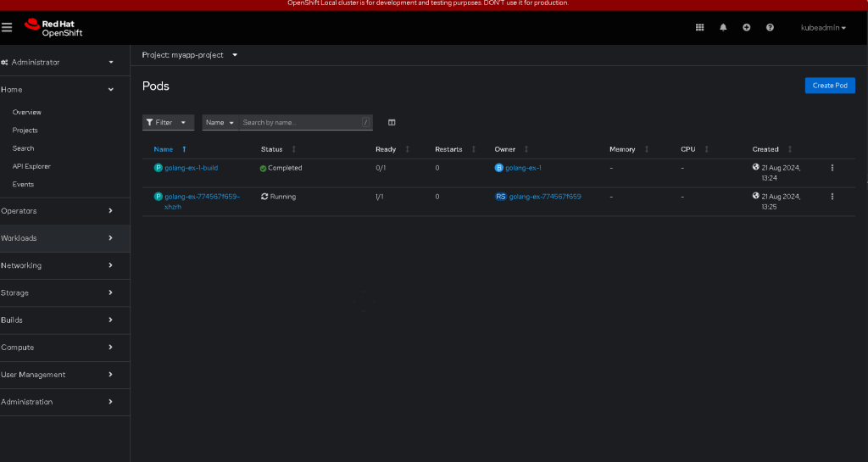The width and height of the screenshot is (868, 462).
Task: Open Events in the sidebar
Action: pos(23,184)
